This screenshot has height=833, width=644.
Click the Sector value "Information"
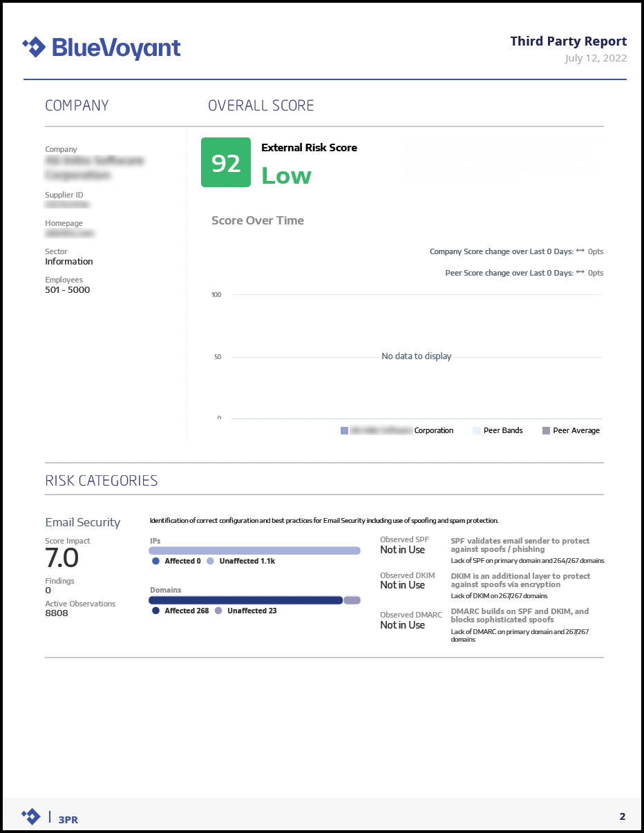[x=69, y=262]
